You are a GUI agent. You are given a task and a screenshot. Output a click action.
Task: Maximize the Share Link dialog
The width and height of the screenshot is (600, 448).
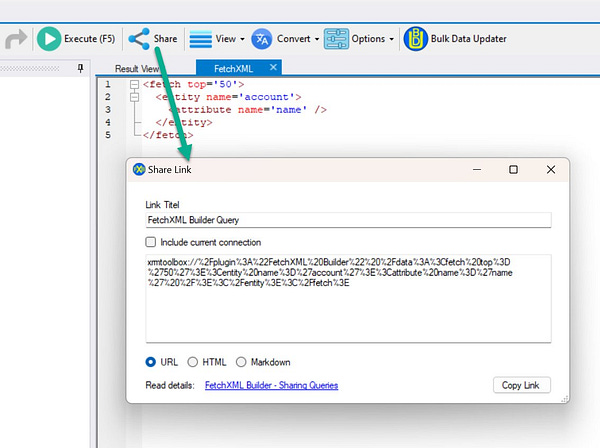click(x=514, y=169)
